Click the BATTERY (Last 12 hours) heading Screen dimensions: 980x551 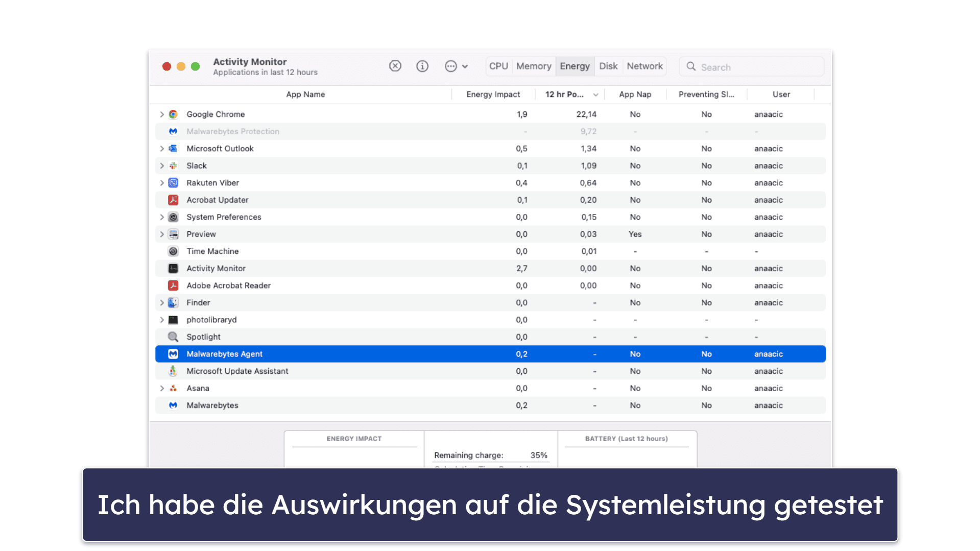tap(626, 439)
